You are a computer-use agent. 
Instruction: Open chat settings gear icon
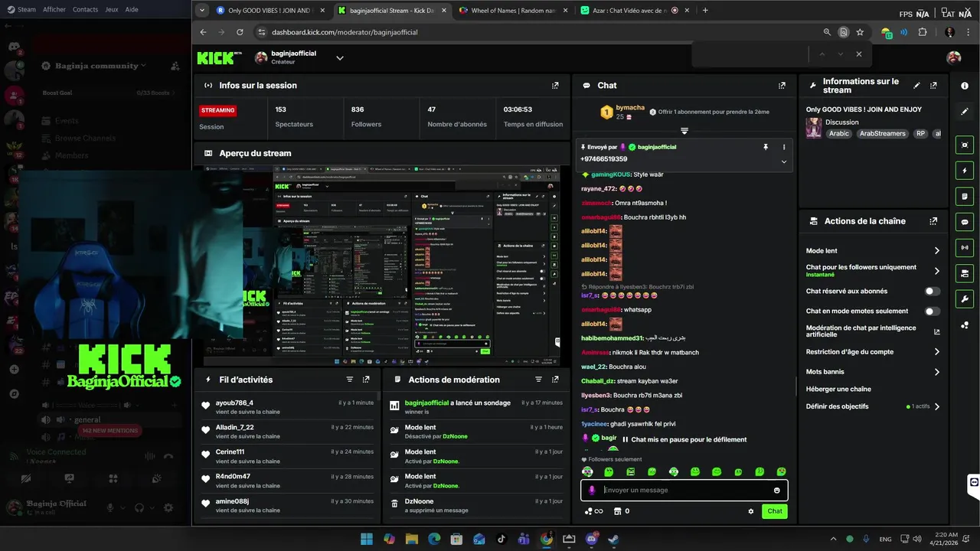[751, 511]
